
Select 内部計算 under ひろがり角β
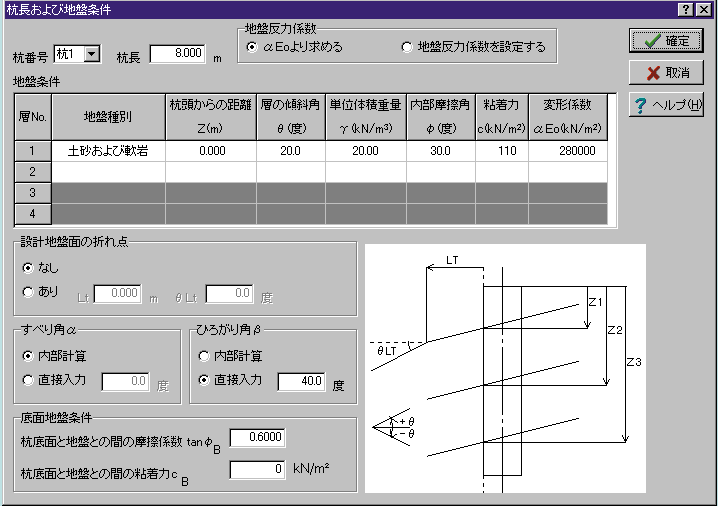(205, 356)
